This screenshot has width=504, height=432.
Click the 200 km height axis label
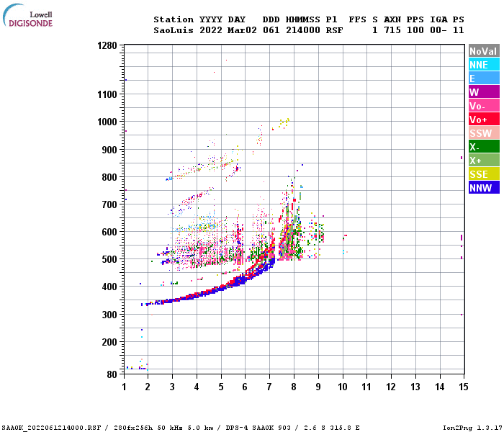(109, 342)
